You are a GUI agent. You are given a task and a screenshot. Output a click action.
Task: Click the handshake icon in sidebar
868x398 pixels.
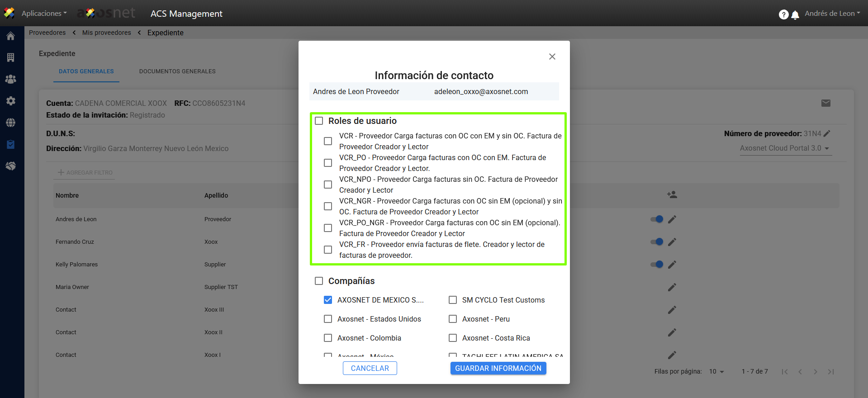11,166
